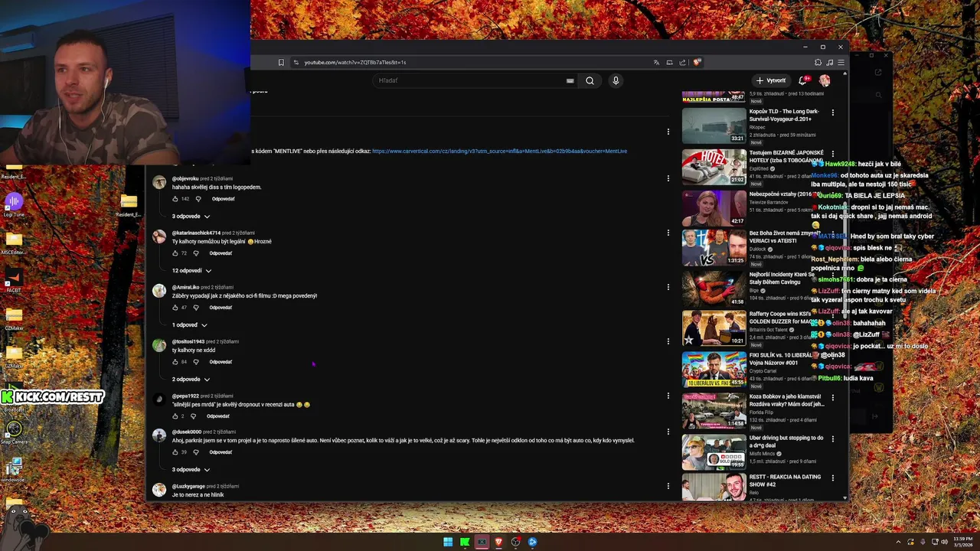Reply to @objevroku via Odpovedať

point(223,199)
